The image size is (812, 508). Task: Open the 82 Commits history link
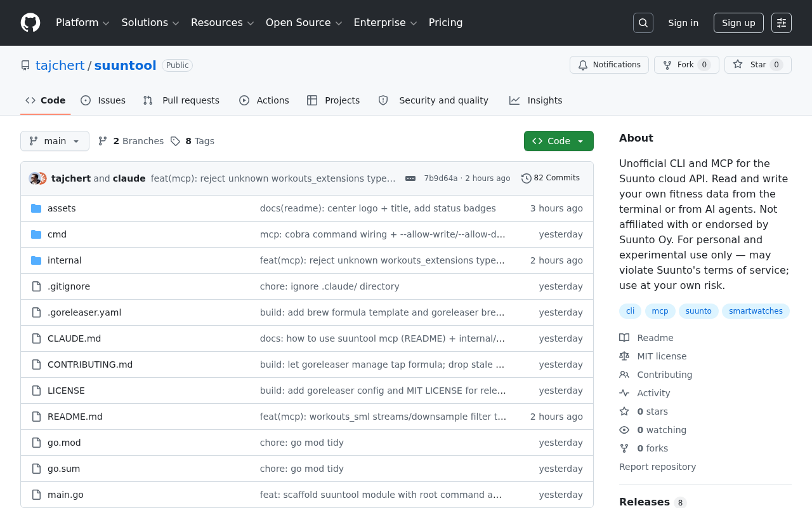tap(551, 178)
